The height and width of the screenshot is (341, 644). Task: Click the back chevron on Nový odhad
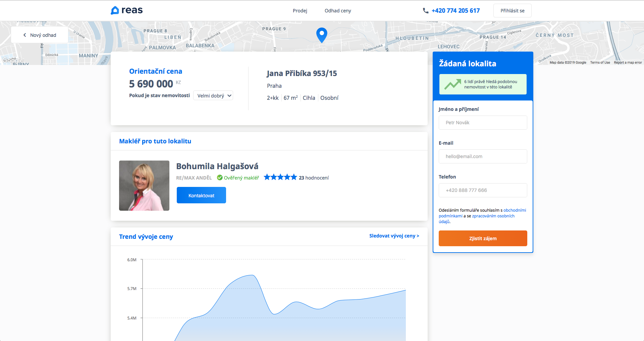click(24, 35)
